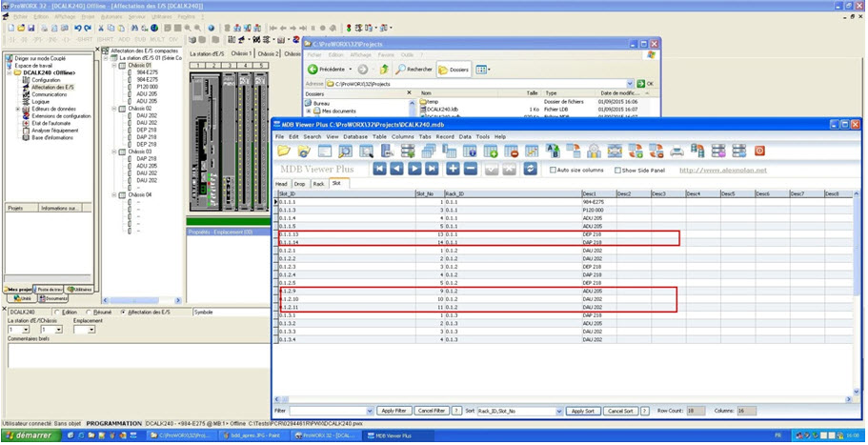868x445 pixels.
Task: Click the Apply Filter button
Action: point(394,412)
